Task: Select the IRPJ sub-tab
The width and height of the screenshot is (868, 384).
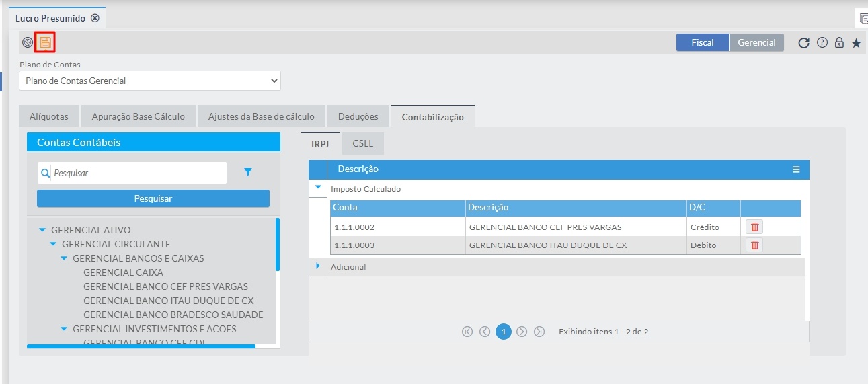Action: pos(321,143)
